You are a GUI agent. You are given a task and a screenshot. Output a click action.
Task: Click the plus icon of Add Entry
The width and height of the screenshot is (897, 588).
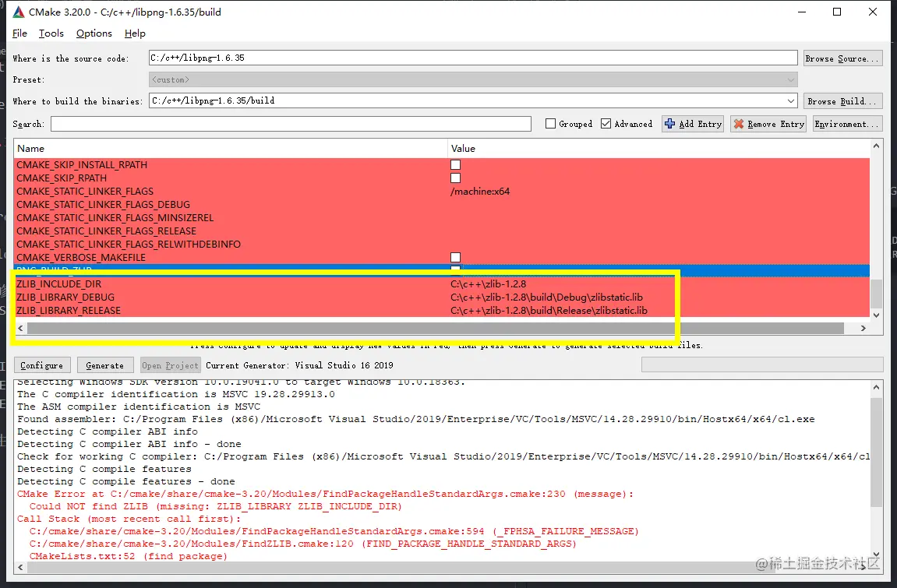tap(669, 123)
